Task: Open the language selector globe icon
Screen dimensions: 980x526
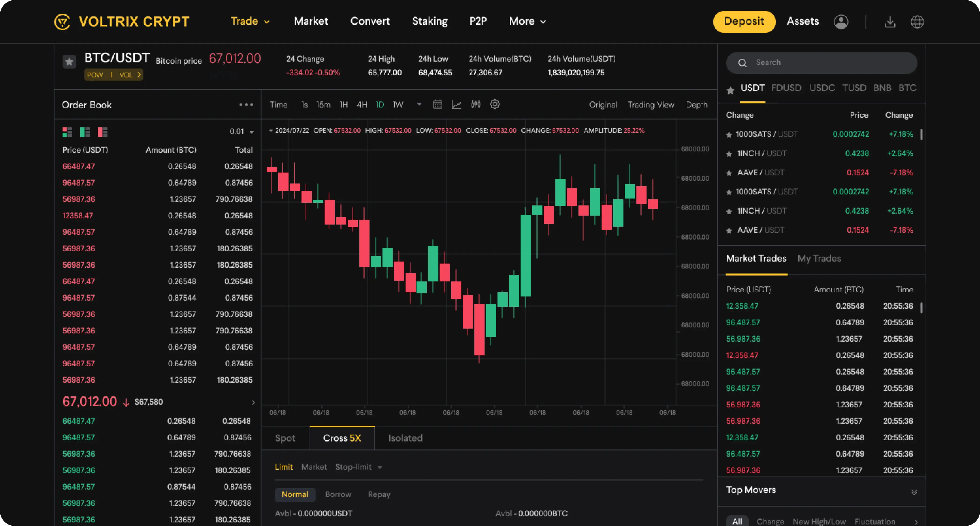Action: tap(917, 22)
